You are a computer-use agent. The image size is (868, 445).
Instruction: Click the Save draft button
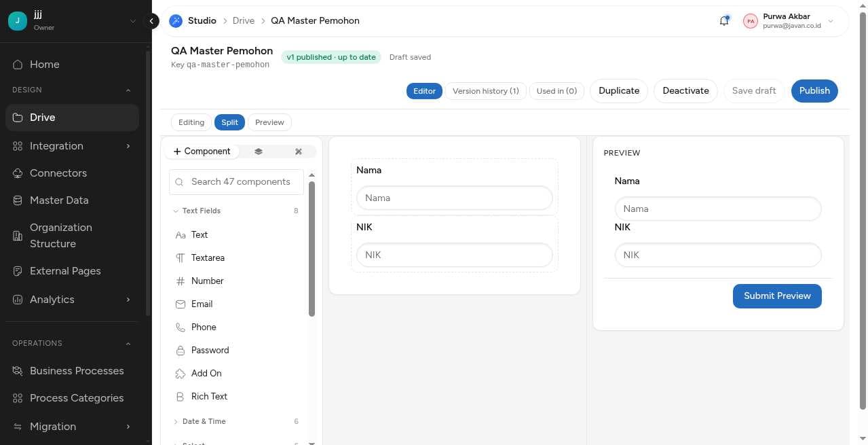click(754, 91)
